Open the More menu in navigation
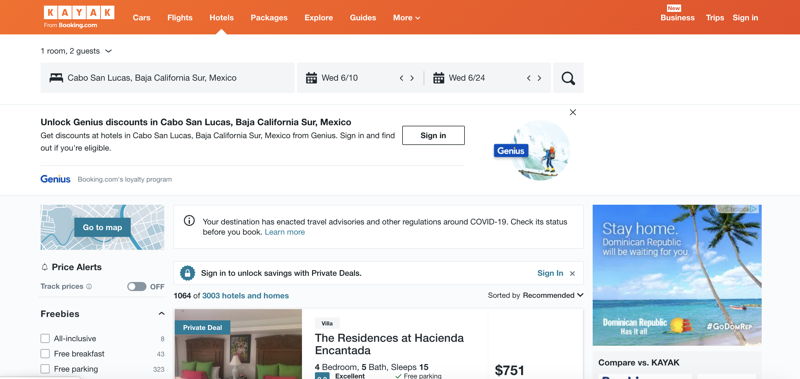800x379 pixels. 407,18
